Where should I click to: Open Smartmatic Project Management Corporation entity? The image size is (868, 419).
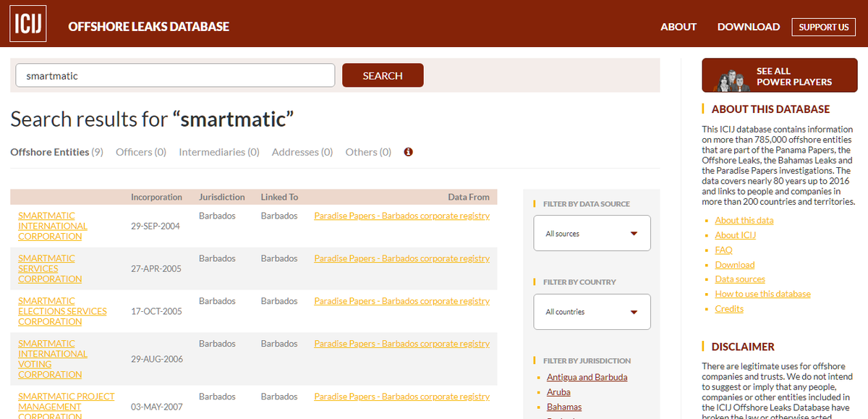pos(67,406)
